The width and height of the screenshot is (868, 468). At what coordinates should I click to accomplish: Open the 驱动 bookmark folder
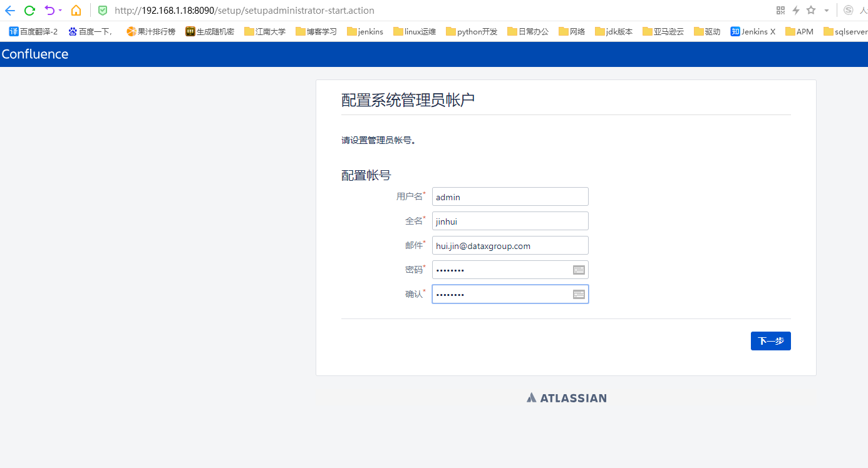pos(707,31)
